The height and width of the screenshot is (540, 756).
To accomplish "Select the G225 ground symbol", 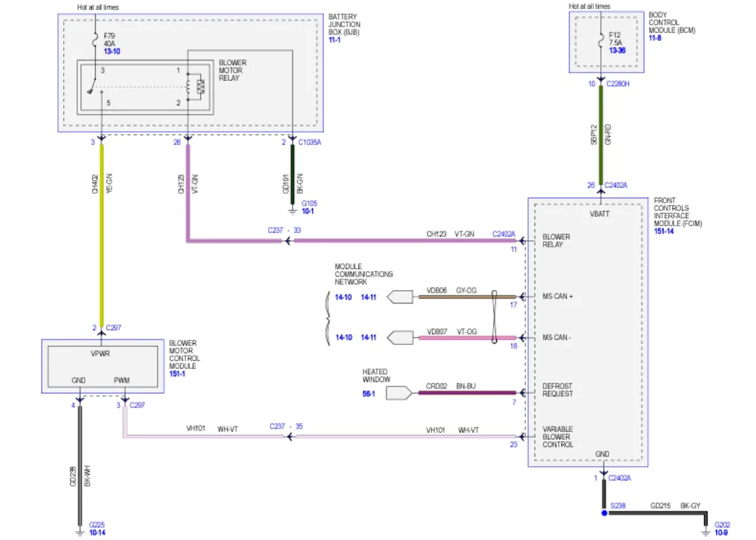I will pos(80,532).
